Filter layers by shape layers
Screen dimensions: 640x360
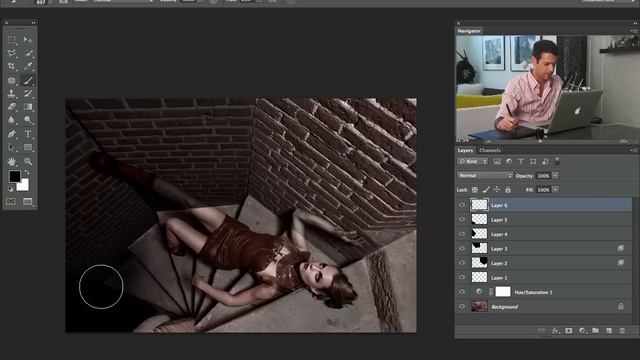pos(533,162)
